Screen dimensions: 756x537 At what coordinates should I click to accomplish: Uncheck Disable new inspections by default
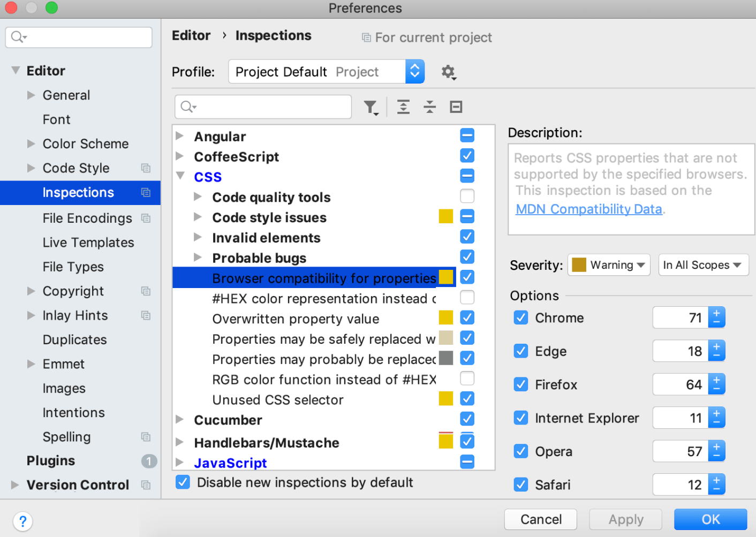pos(183,482)
